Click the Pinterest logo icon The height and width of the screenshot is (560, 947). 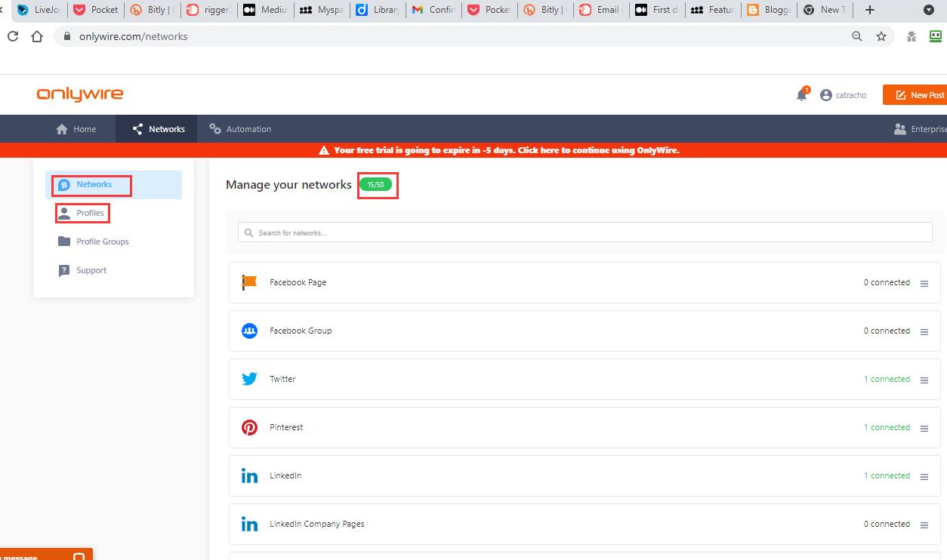pyautogui.click(x=249, y=427)
